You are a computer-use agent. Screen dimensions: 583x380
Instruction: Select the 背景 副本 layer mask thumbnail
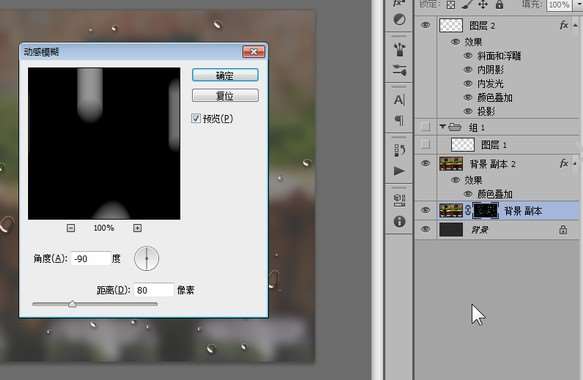[485, 210]
